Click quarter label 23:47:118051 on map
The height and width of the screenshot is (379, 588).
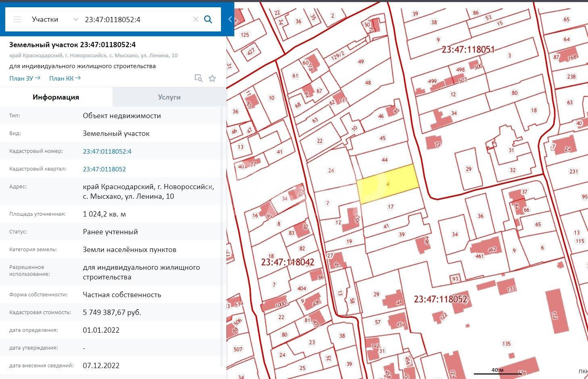tap(468, 50)
